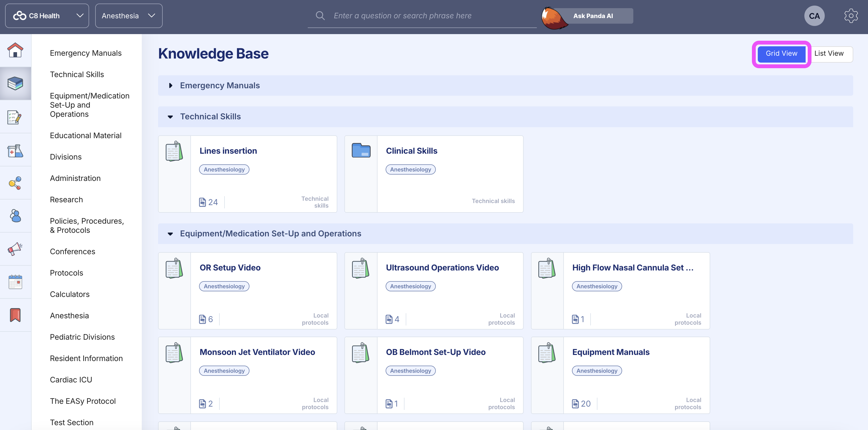Viewport: 868px width, 430px height.
Task: Click the OR Setup Video notepad icon
Action: click(174, 268)
